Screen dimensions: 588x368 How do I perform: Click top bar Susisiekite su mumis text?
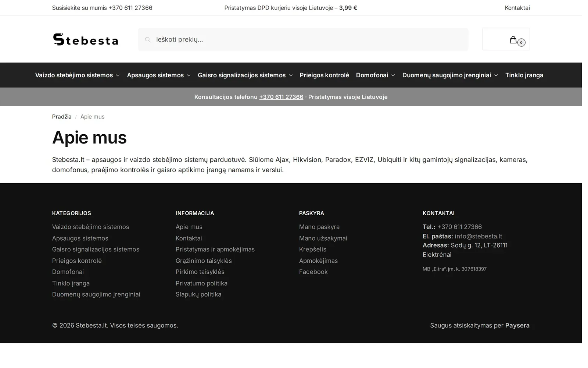coord(102,8)
